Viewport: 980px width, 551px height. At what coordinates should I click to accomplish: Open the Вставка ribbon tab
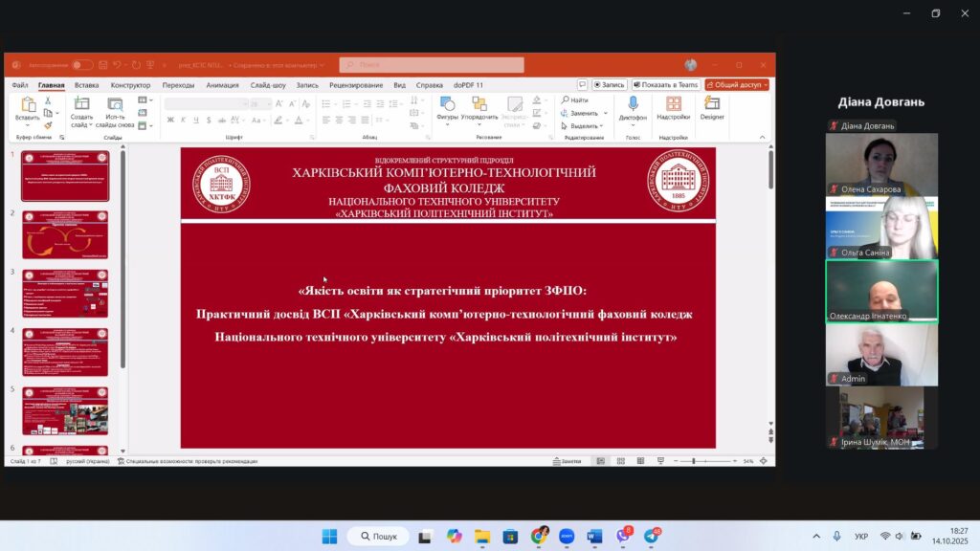(x=86, y=84)
